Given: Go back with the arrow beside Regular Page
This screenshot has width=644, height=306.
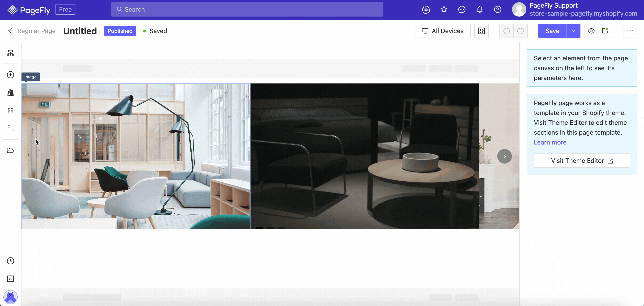Looking at the screenshot, I should (x=11, y=31).
